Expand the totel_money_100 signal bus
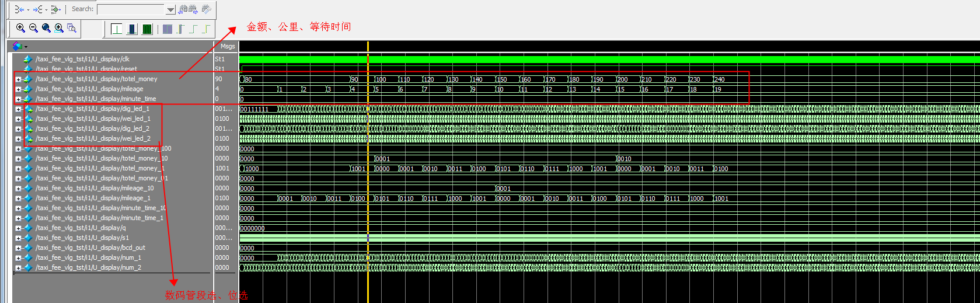 (x=18, y=149)
